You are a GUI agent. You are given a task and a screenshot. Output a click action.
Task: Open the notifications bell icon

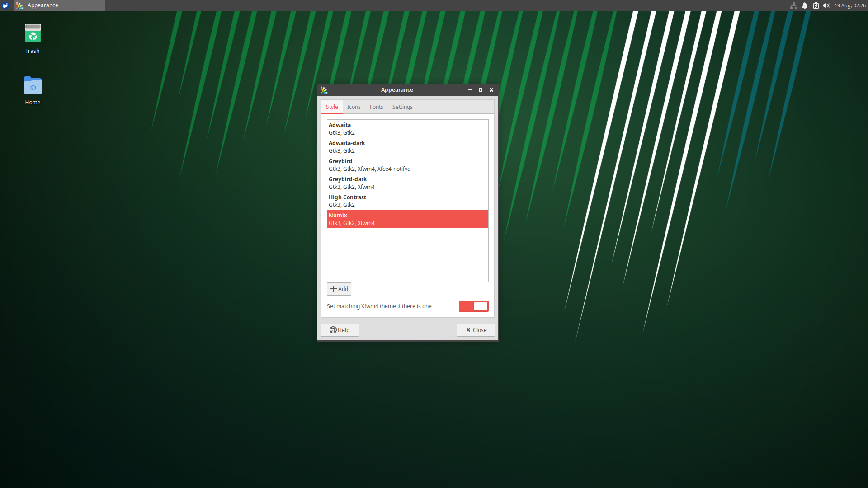pyautogui.click(x=805, y=5)
